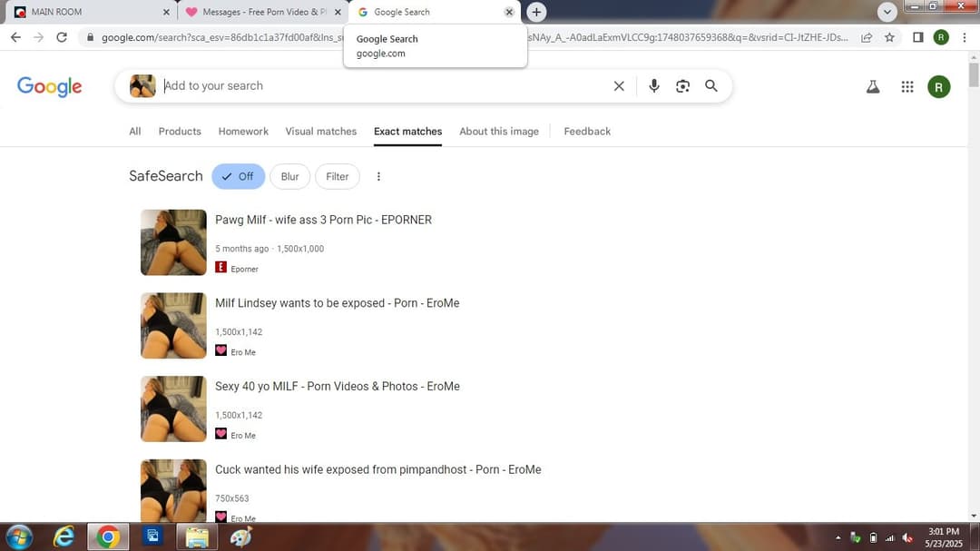
Task: Open the Google apps grid
Action: 906,87
